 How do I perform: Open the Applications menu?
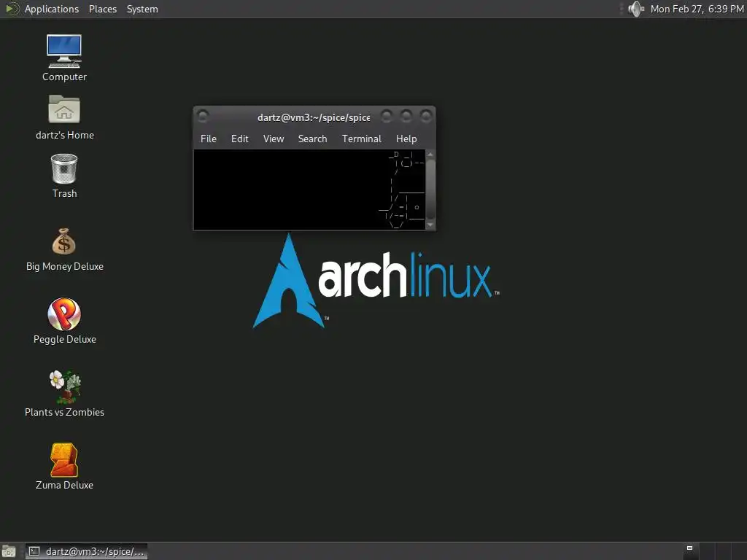click(52, 9)
